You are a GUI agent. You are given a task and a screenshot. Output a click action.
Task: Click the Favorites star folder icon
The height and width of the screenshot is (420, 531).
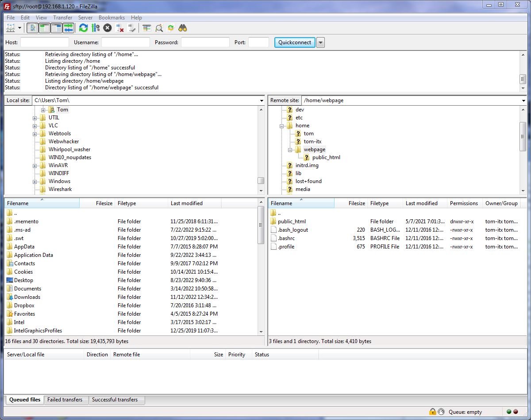[10, 314]
